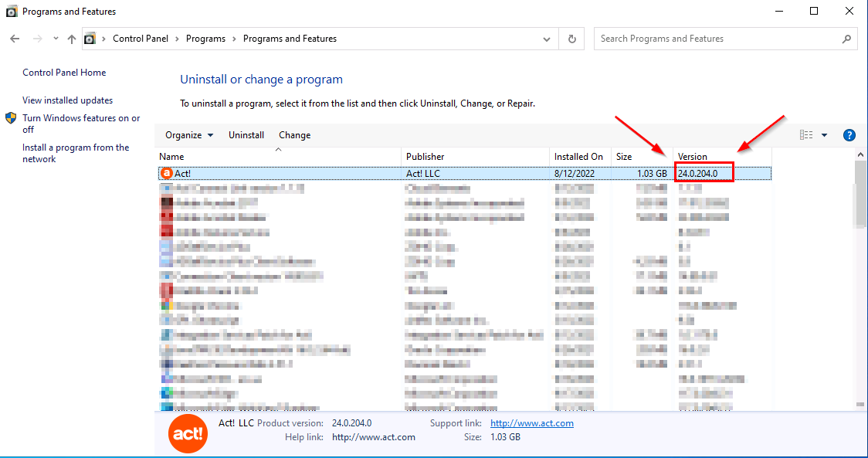Sort by the Publisher column header
This screenshot has width=868, height=458.
click(475, 157)
